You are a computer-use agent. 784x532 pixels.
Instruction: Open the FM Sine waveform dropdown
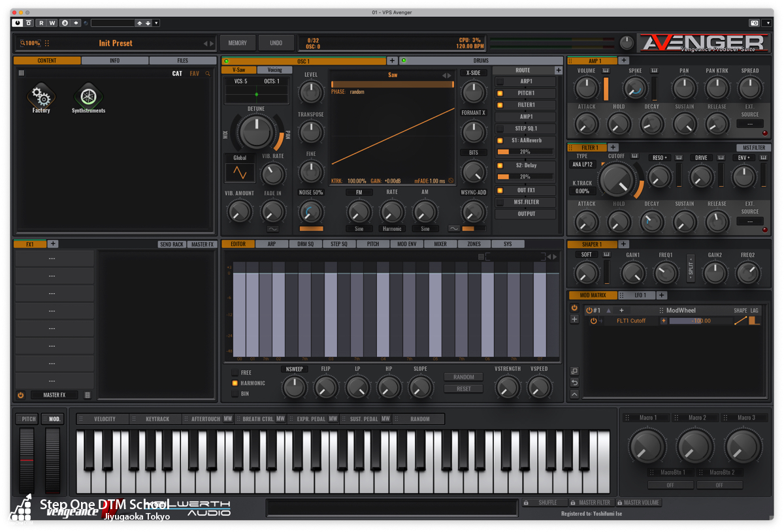click(359, 228)
